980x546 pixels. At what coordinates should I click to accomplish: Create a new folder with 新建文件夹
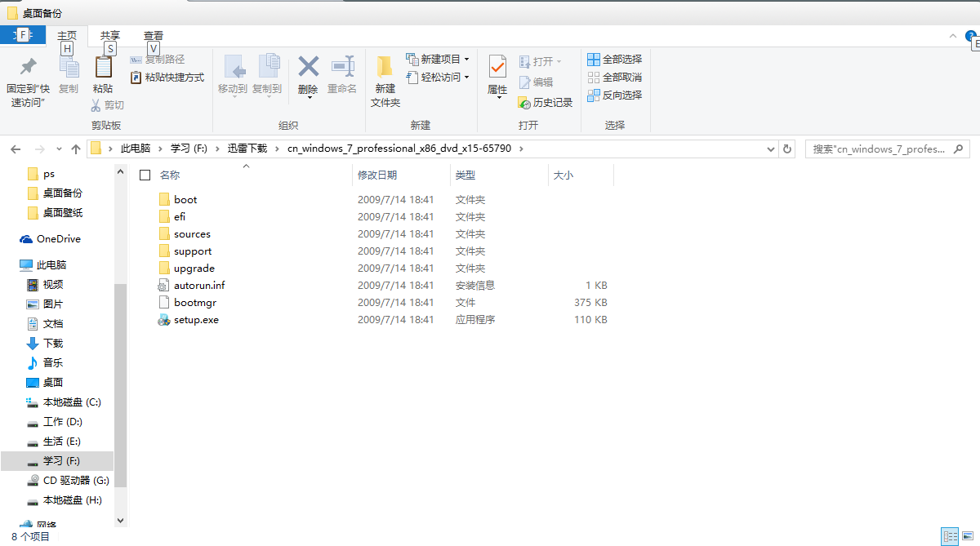385,82
